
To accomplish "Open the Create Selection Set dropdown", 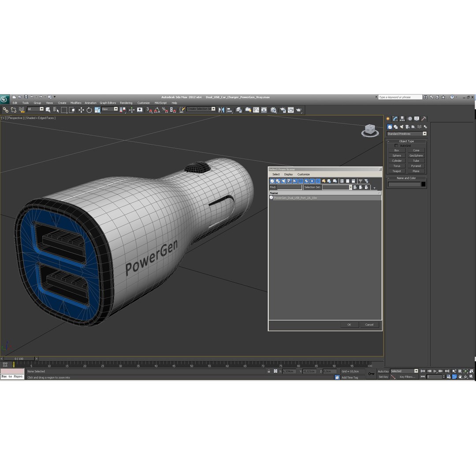I will coord(201,109).
